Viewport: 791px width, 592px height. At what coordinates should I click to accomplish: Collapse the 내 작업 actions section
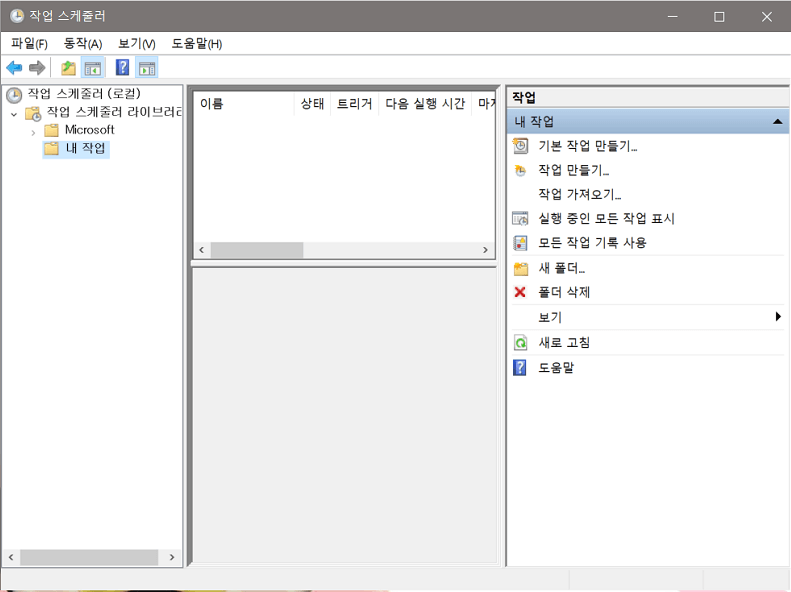(777, 122)
